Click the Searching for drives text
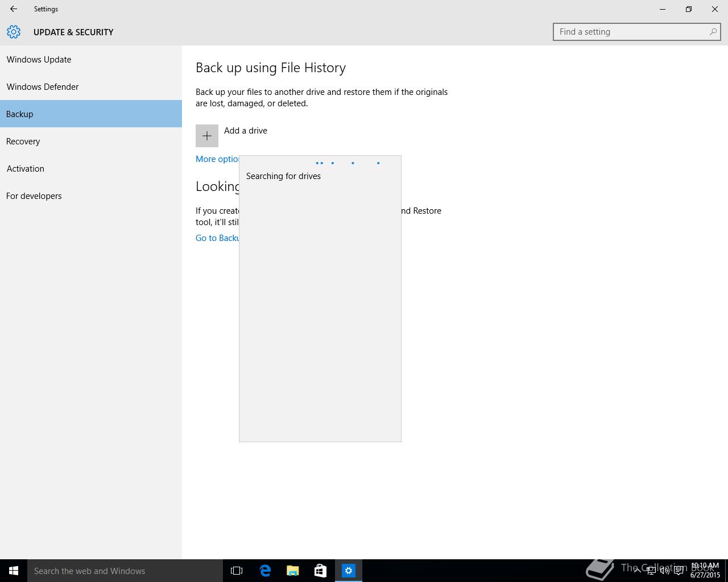Viewport: 728px width, 582px height. click(283, 176)
